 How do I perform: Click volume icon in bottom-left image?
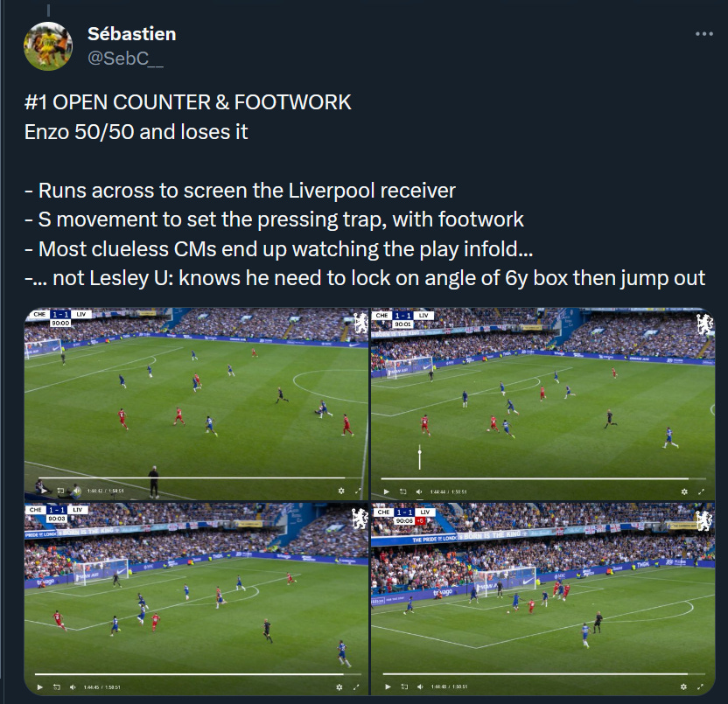coord(73,687)
